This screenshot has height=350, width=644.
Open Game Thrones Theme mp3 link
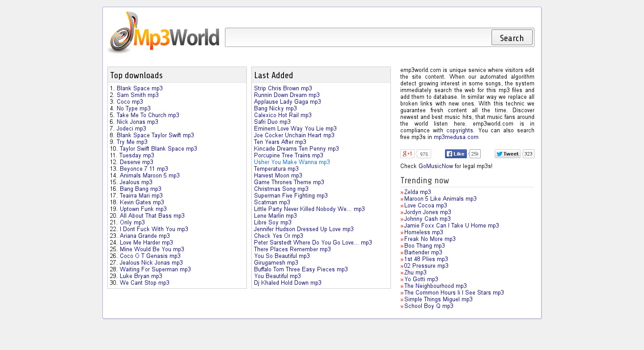289,182
